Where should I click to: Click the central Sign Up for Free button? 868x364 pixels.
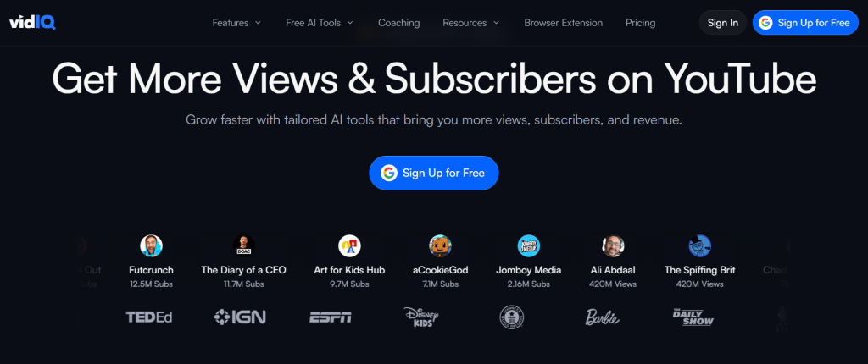pyautogui.click(x=434, y=174)
